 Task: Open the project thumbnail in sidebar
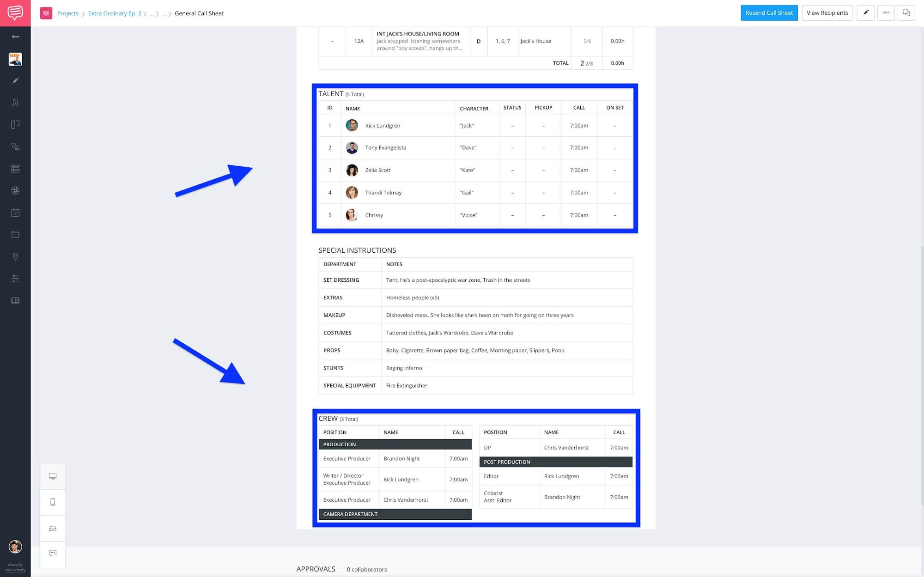(15, 59)
